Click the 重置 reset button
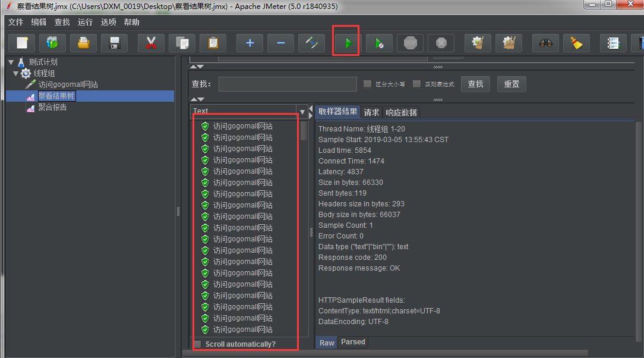The height and width of the screenshot is (358, 644). click(512, 84)
